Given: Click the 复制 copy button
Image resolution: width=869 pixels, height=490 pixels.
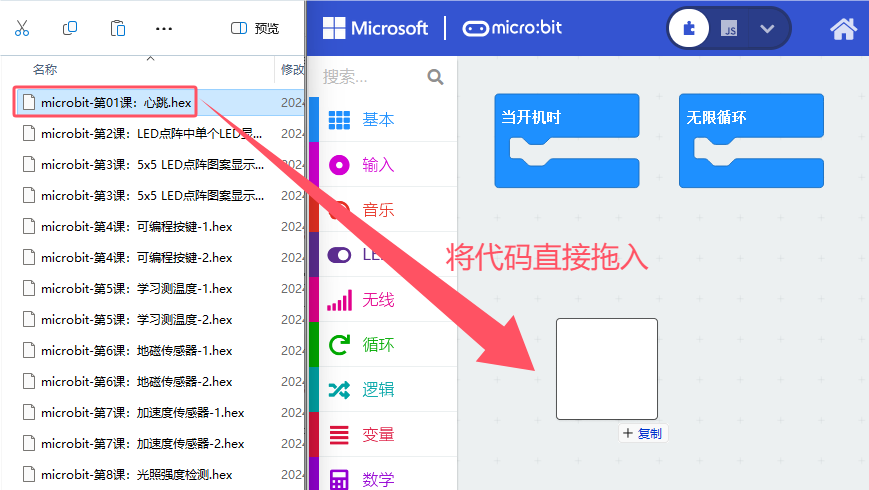Looking at the screenshot, I should (x=643, y=433).
